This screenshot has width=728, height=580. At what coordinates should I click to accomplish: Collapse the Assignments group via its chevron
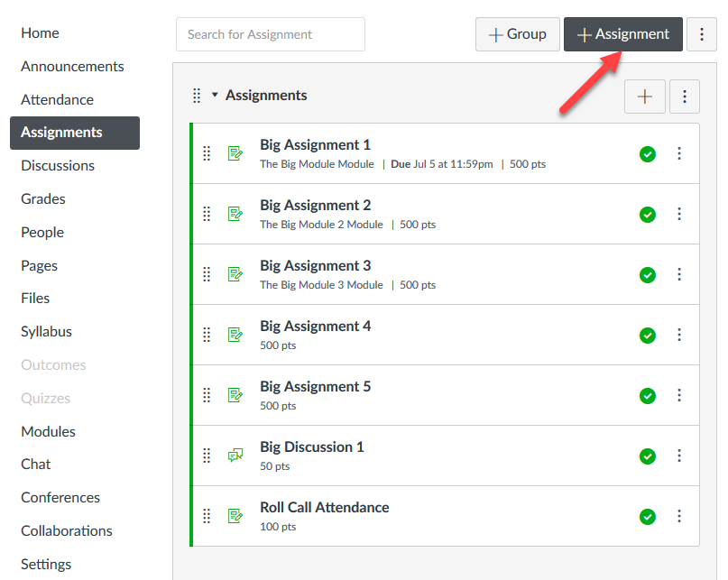click(213, 95)
